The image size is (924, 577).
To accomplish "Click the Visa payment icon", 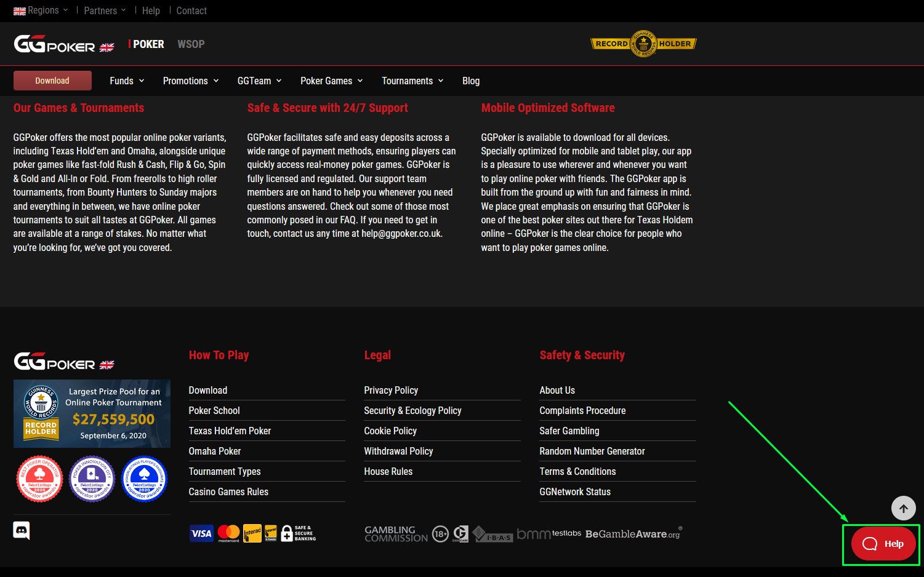I will (201, 533).
